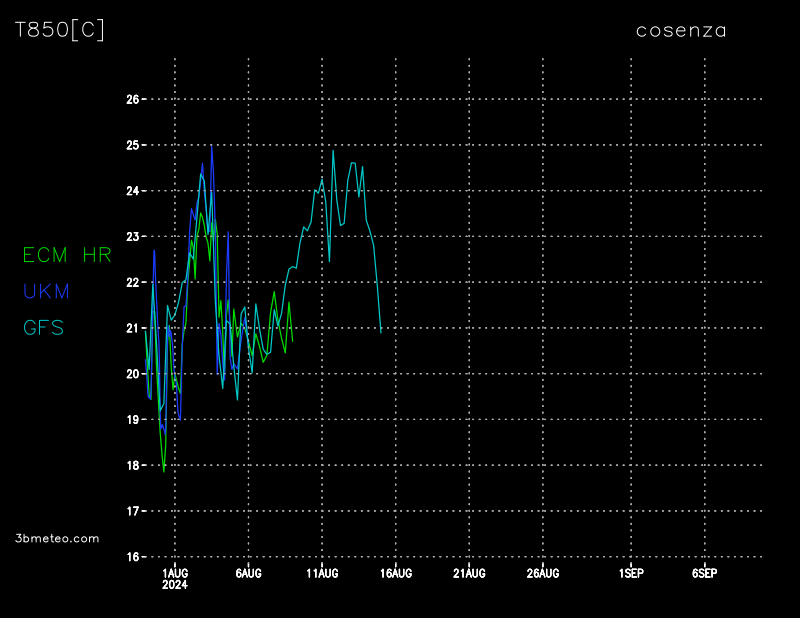
Task: Click the 11AUG date label
Action: coord(322,573)
